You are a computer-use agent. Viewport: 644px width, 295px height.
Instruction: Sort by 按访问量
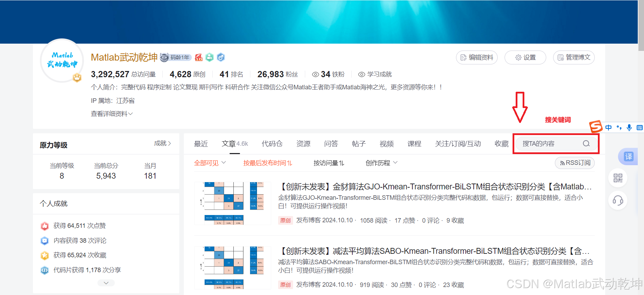[329, 163]
